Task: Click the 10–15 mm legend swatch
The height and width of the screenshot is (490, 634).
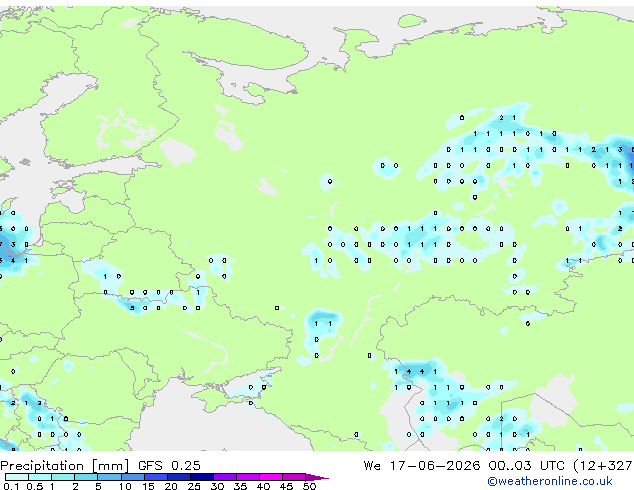Action: 133,477
